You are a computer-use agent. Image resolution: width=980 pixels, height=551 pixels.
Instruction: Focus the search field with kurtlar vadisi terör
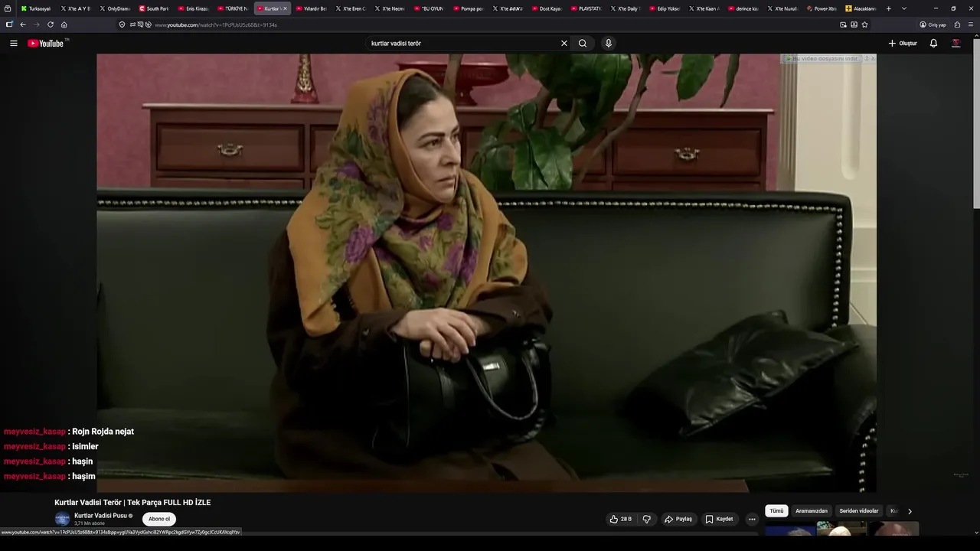463,44
